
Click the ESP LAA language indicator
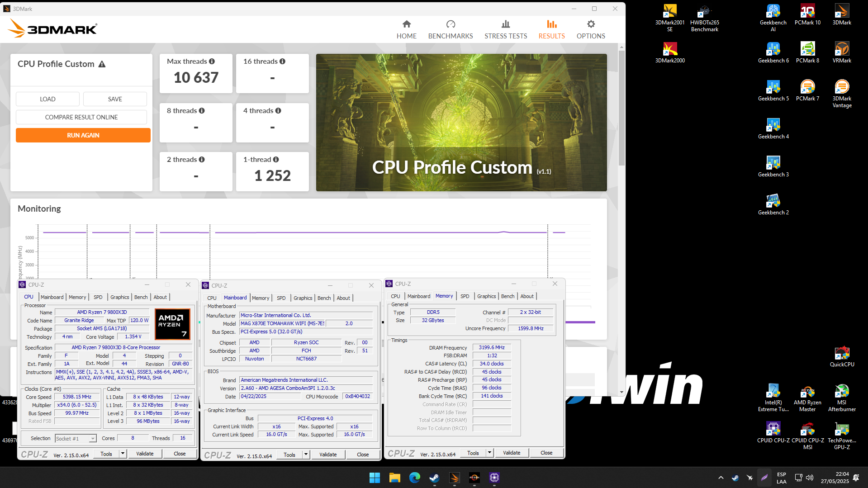[782, 478]
